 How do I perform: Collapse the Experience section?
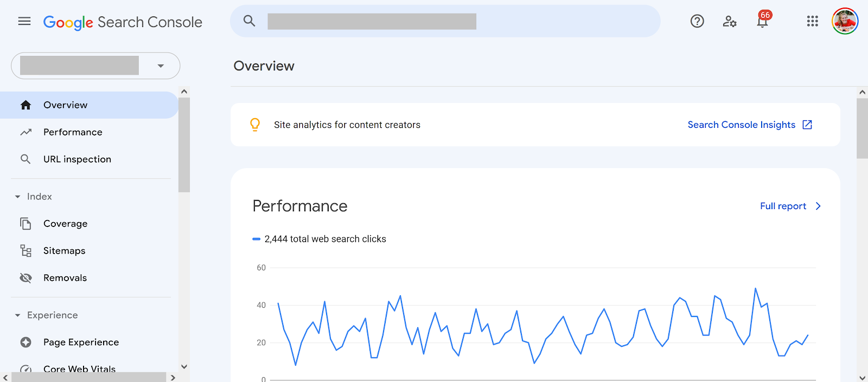[18, 315]
